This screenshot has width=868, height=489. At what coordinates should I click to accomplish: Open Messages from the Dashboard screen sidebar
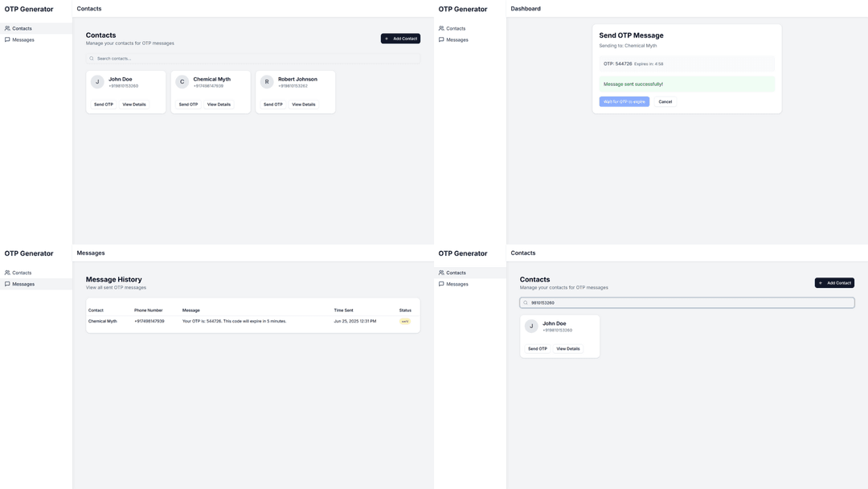(457, 39)
